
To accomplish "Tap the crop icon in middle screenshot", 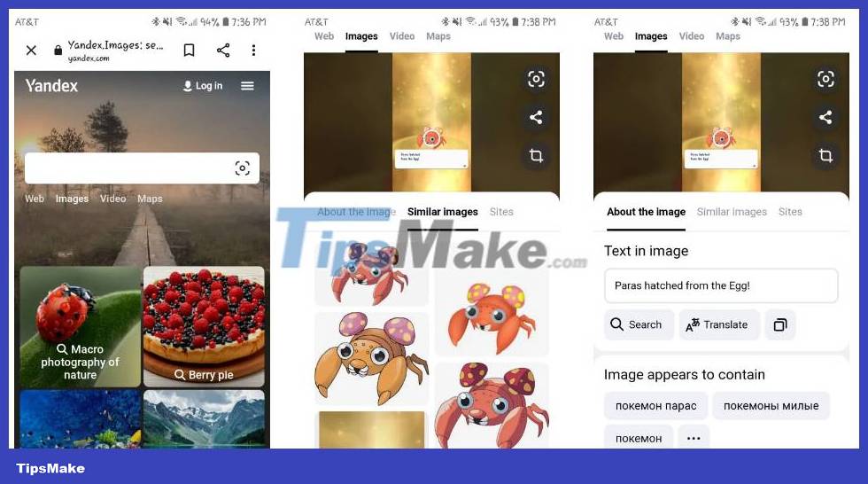I will (x=536, y=156).
